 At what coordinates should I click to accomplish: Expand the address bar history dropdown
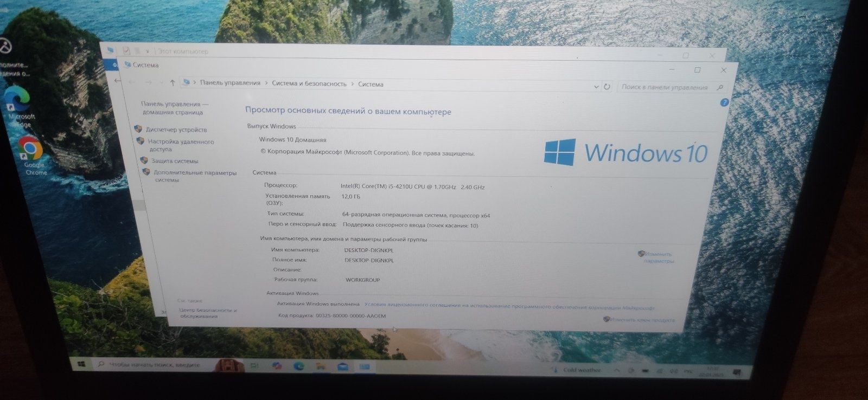pyautogui.click(x=596, y=87)
